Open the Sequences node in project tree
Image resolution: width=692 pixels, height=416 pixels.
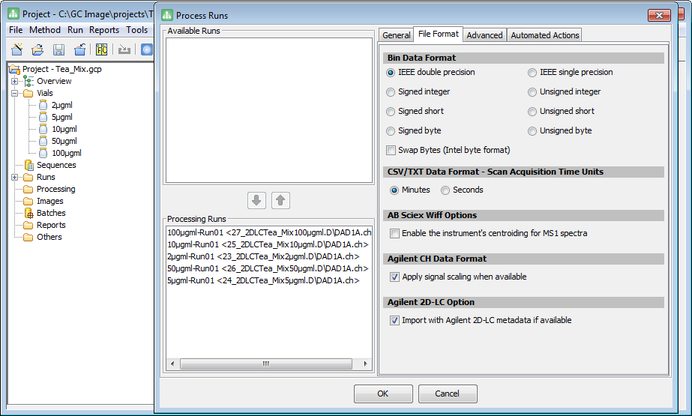[55, 165]
